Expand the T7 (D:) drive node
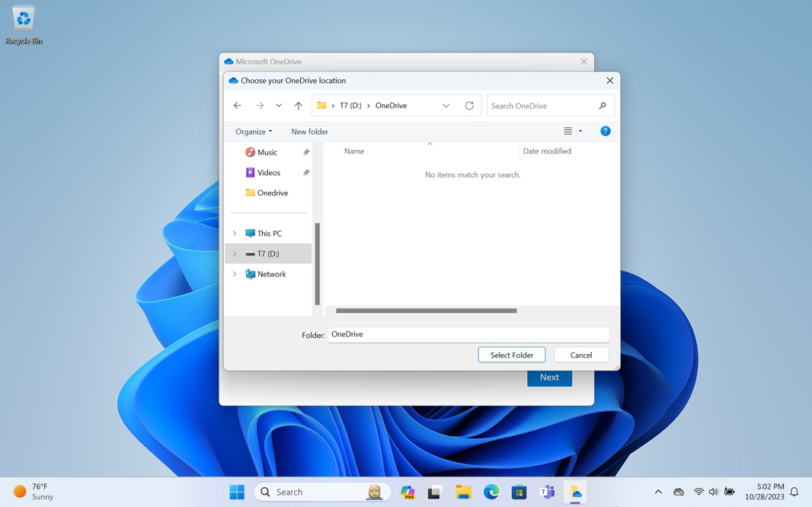 tap(235, 253)
